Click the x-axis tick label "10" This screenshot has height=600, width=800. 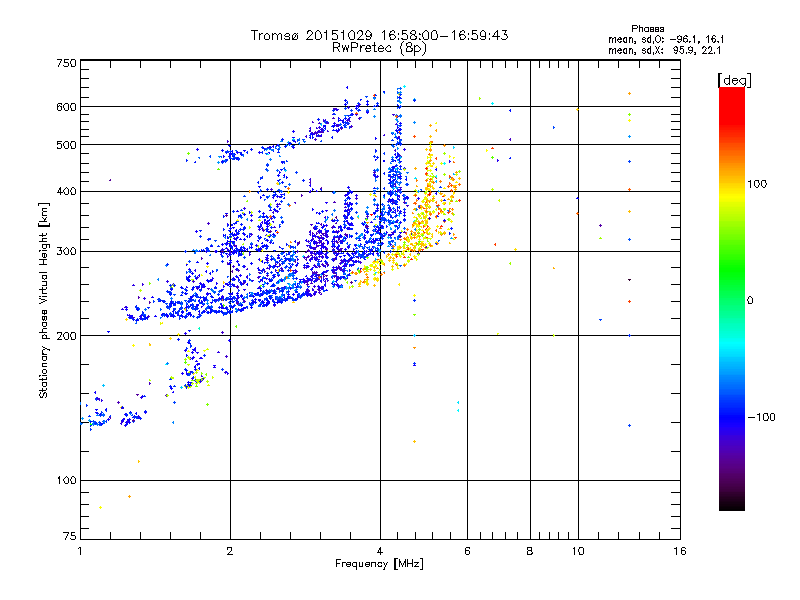578,551
